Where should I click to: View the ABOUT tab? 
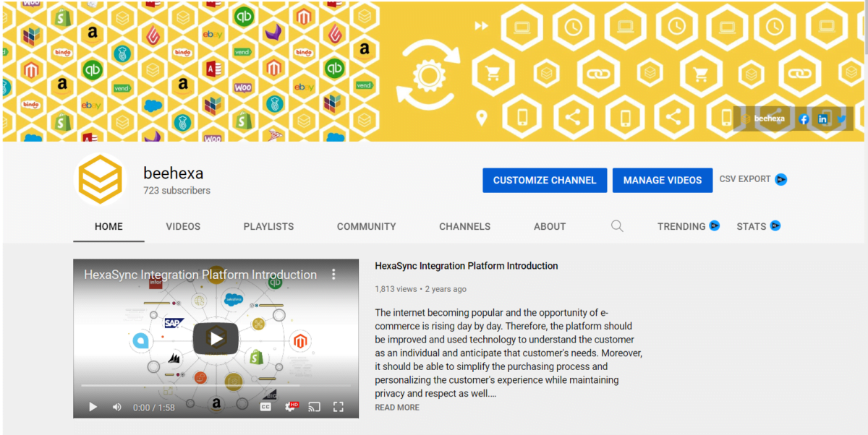point(550,226)
